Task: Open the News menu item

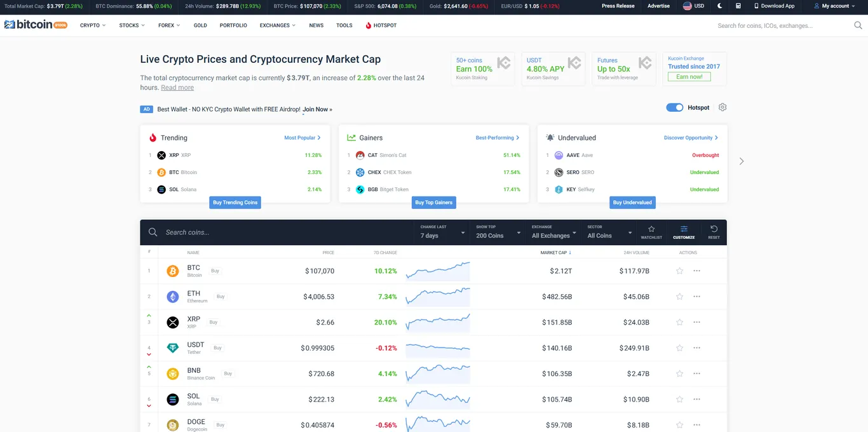Action: (316, 25)
